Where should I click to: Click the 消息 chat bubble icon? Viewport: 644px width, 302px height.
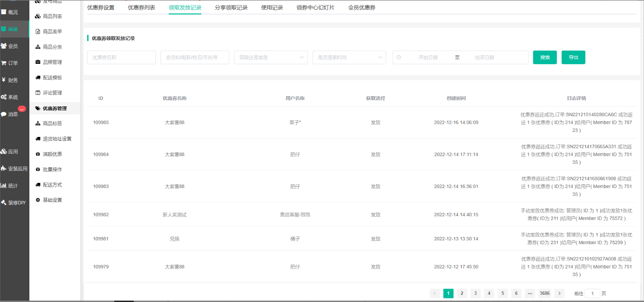point(3,114)
